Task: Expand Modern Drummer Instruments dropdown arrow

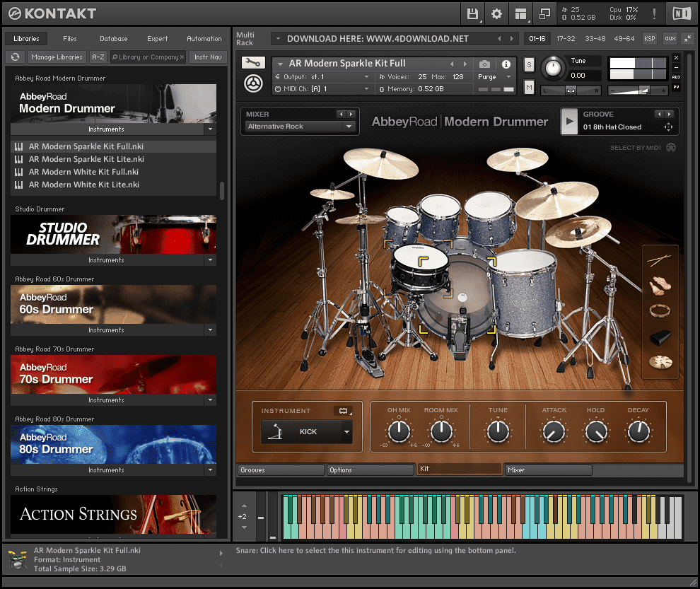Action: click(210, 129)
